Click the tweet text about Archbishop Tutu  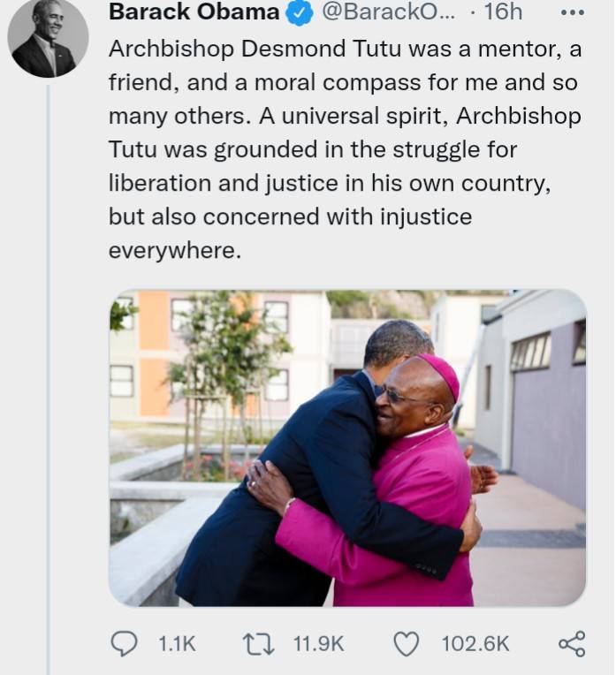coord(345,149)
